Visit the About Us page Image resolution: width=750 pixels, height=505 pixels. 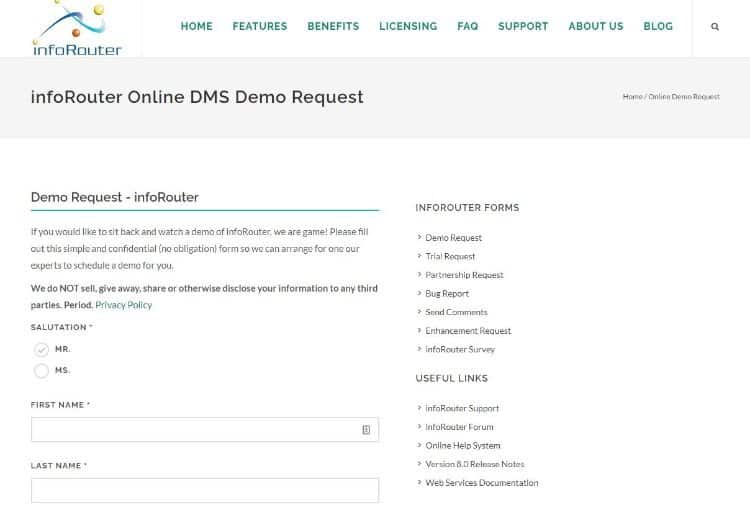pyautogui.click(x=595, y=27)
